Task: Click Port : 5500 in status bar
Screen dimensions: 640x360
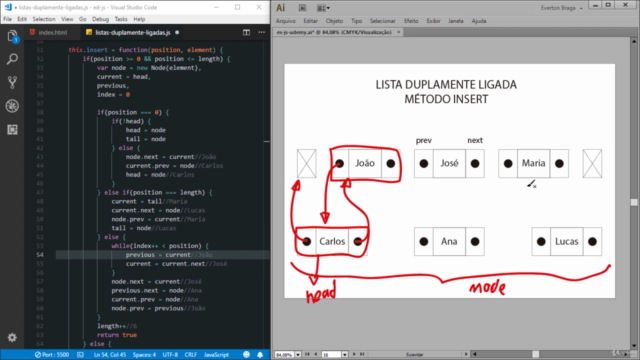Action: [x=52, y=355]
